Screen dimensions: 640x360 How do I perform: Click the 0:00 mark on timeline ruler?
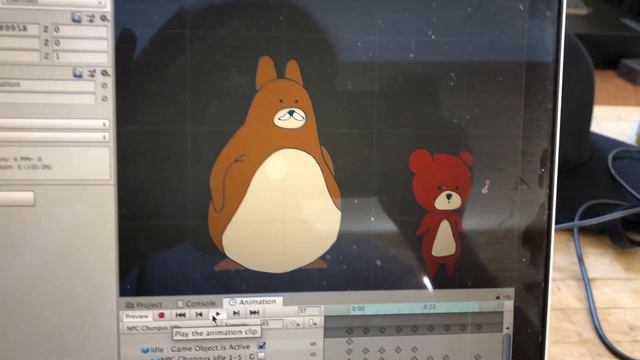pos(358,309)
